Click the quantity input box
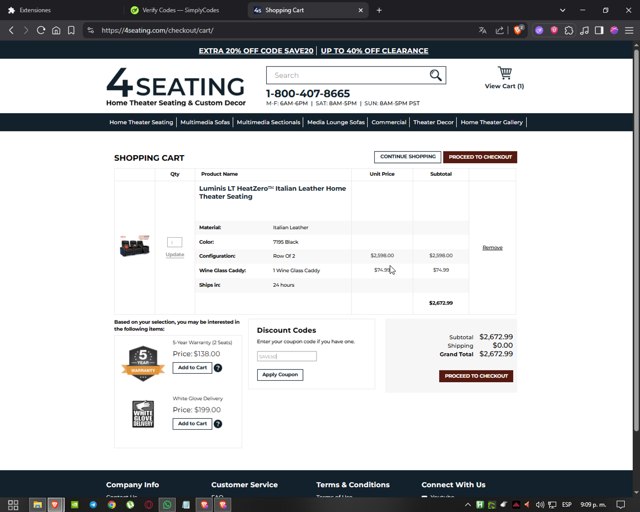Screen dimensions: 640x512 click(175, 242)
